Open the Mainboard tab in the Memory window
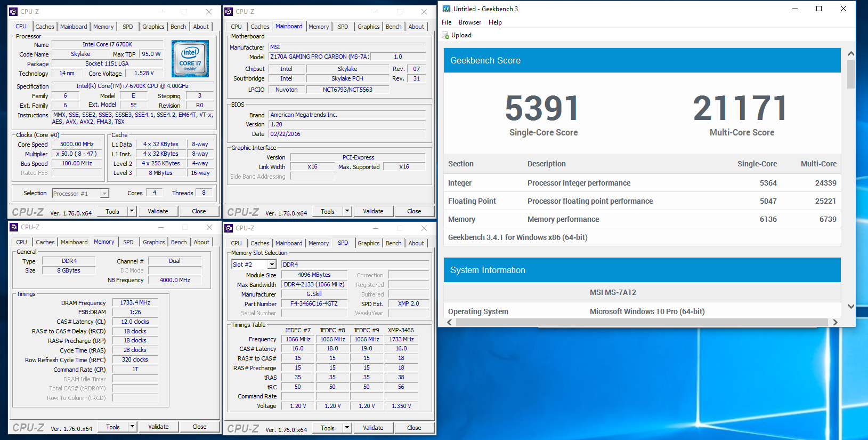868x440 pixels. (x=74, y=242)
